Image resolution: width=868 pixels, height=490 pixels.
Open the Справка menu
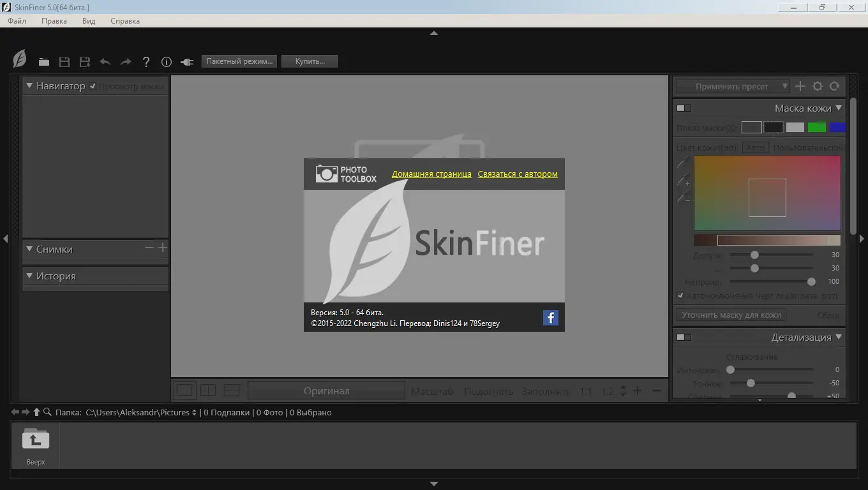(x=125, y=21)
